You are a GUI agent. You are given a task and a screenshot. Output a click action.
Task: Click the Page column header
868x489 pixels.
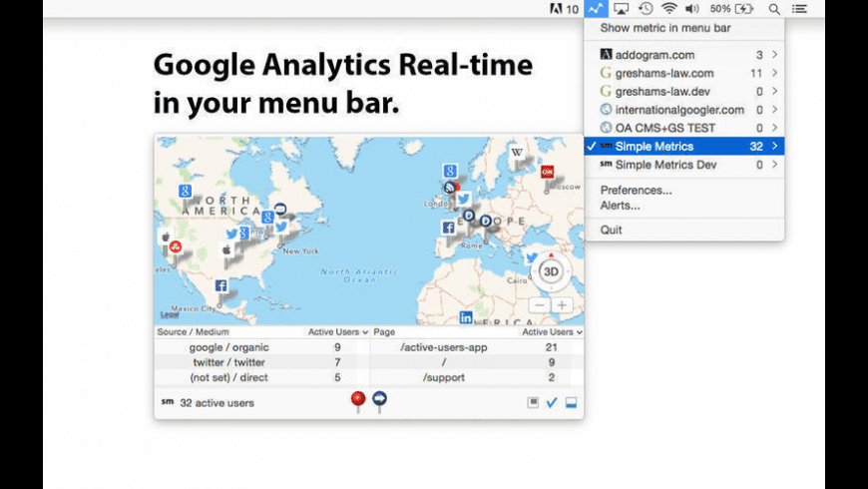384,331
